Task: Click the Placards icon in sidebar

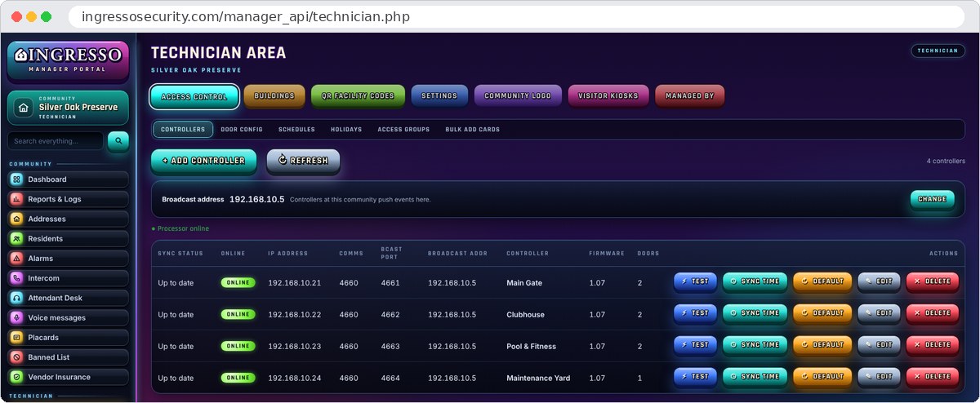Action: 16,338
